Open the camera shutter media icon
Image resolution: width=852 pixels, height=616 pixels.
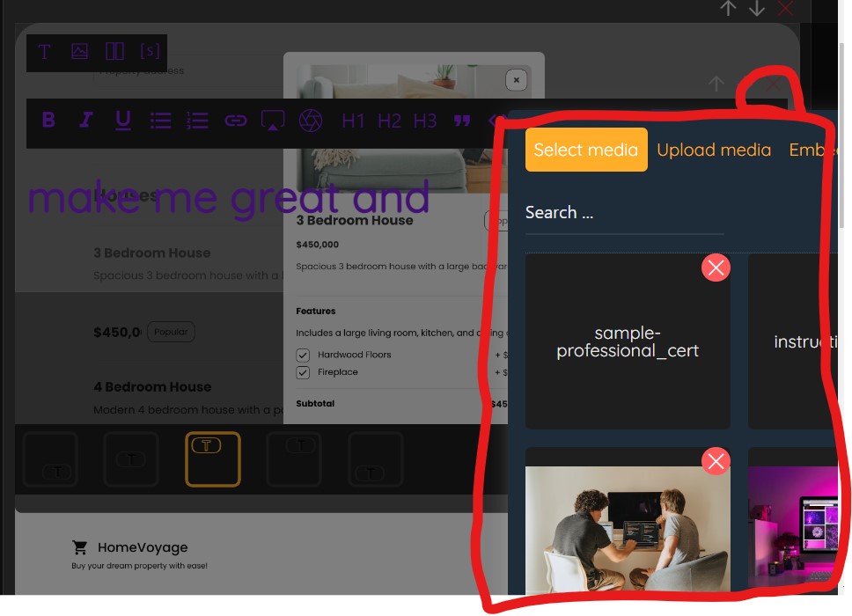pos(311,120)
